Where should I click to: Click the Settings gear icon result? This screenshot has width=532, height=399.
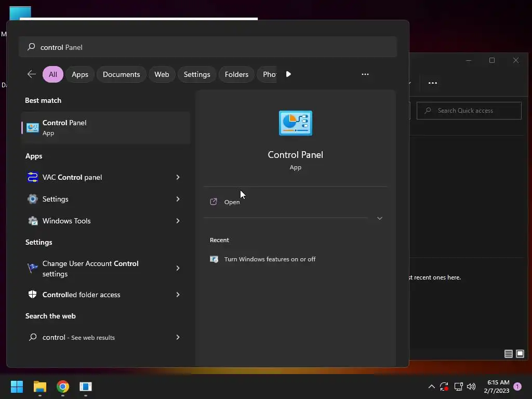[33, 199]
